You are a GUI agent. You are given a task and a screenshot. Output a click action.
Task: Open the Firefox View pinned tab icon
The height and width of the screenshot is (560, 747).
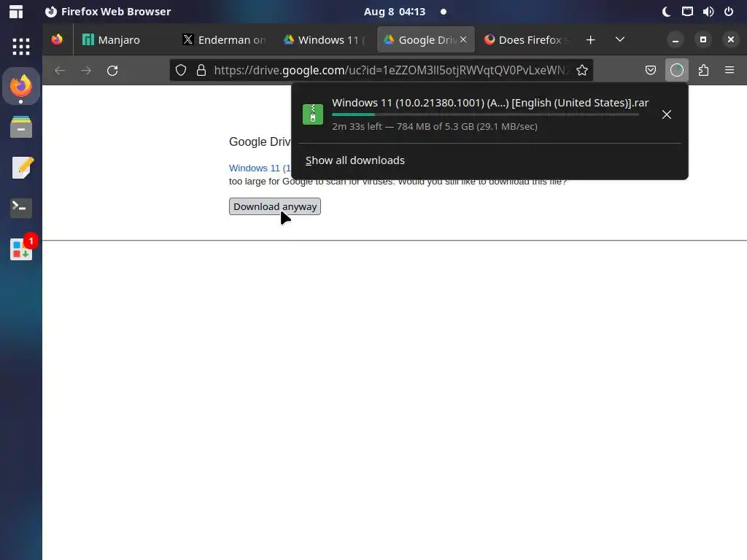57,39
